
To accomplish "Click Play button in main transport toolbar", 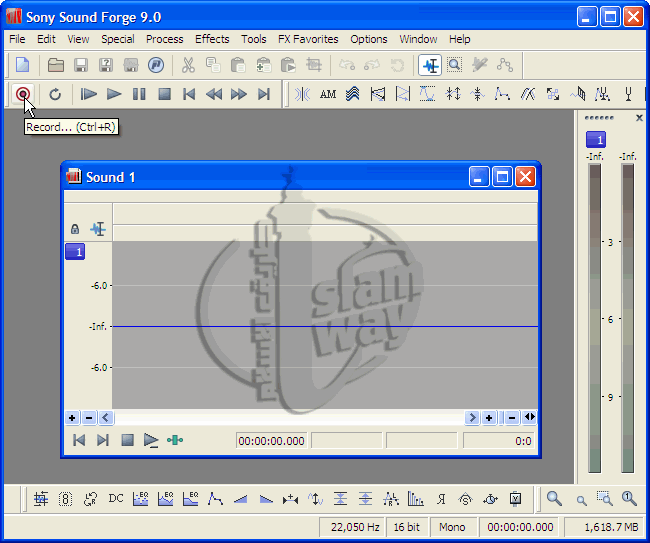I will (x=114, y=94).
